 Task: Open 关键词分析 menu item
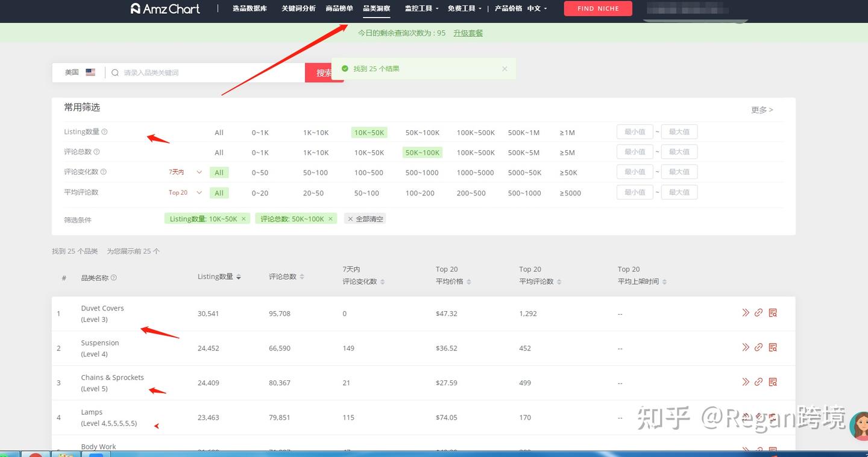tap(298, 8)
